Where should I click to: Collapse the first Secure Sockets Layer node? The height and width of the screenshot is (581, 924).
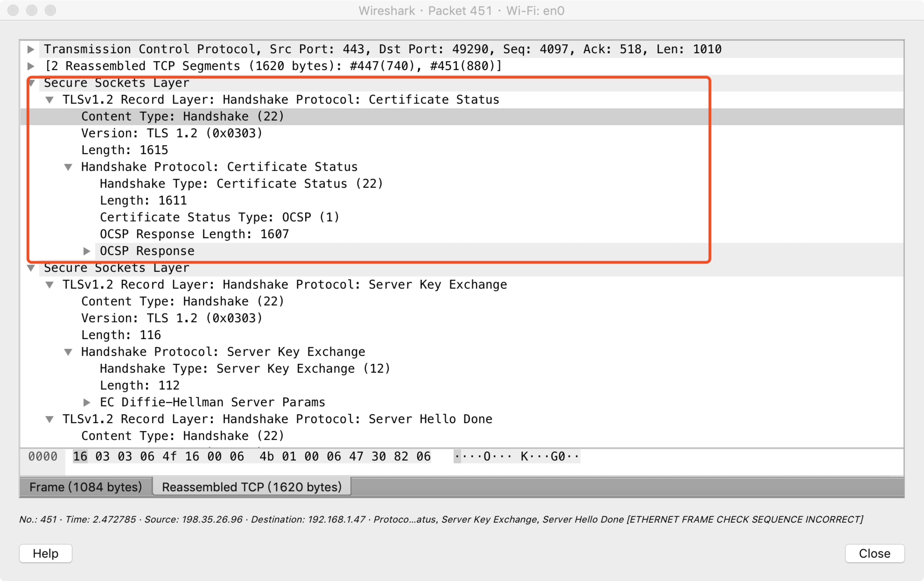[x=31, y=83]
